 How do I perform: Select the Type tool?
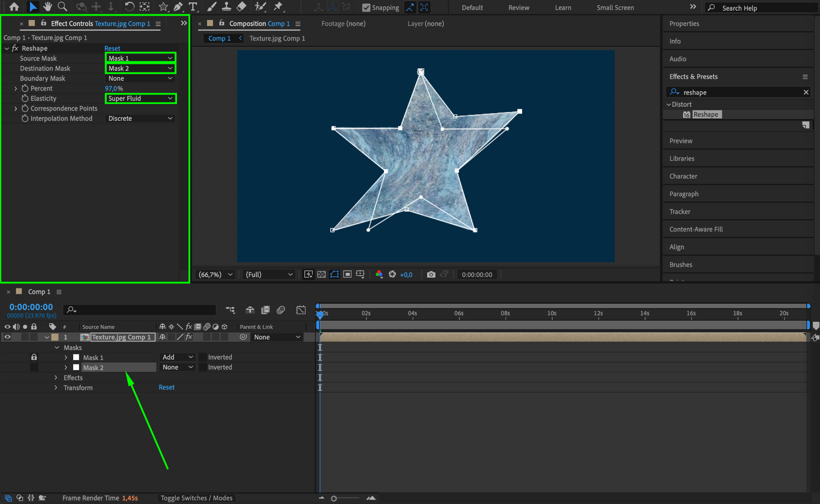pyautogui.click(x=193, y=6)
